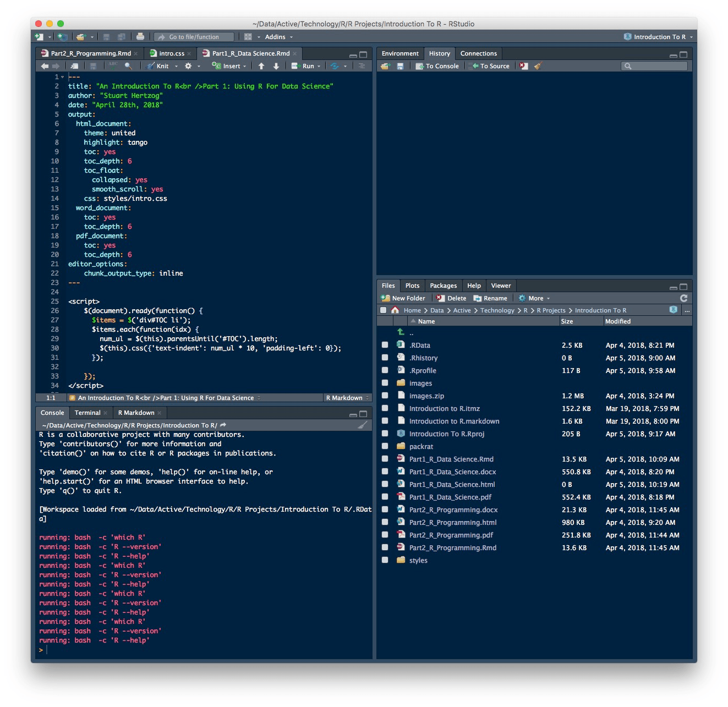Focus the History search box

(x=654, y=66)
